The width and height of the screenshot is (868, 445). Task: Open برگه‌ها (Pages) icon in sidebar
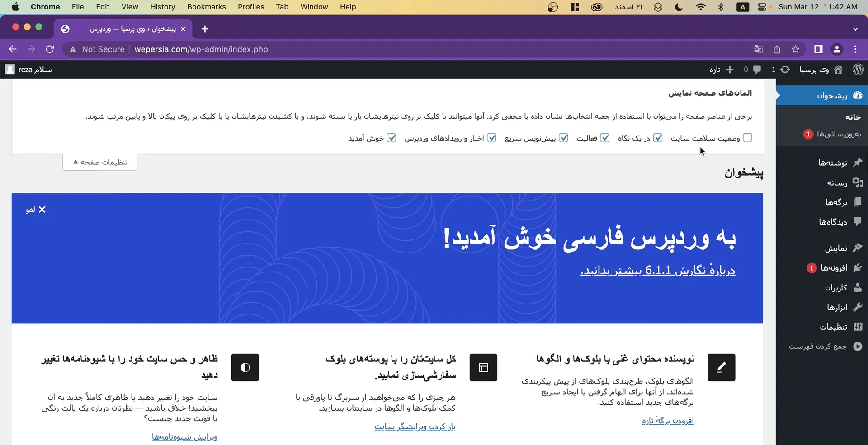858,202
